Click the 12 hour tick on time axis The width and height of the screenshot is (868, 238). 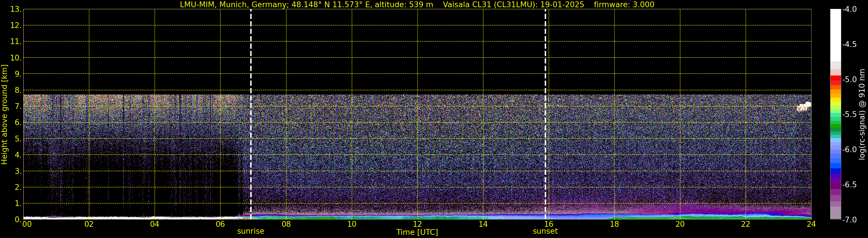pyautogui.click(x=417, y=224)
